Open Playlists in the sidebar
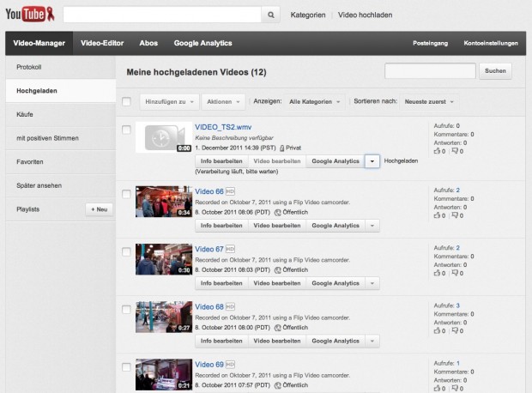This screenshot has width=532, height=393. pyautogui.click(x=28, y=209)
